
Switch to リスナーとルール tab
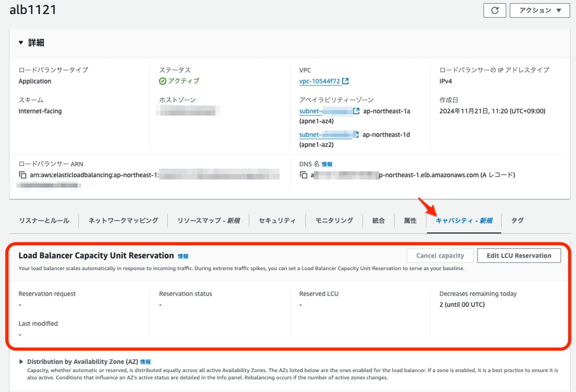pos(44,221)
